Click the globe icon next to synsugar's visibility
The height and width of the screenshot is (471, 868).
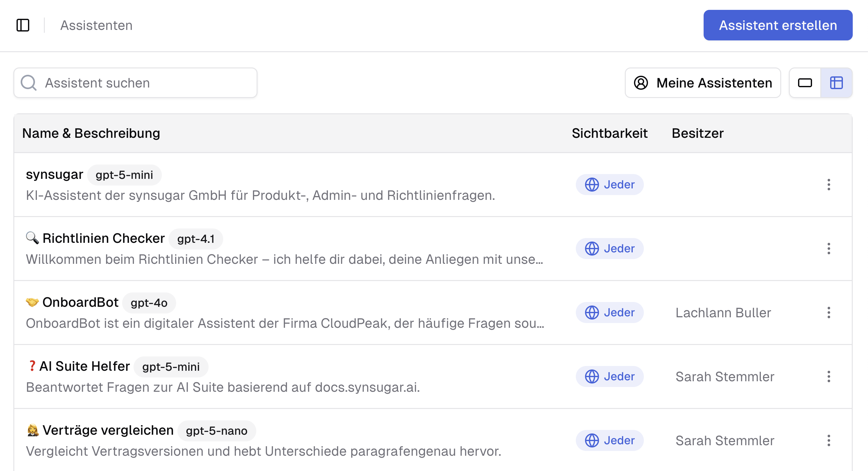pyautogui.click(x=591, y=185)
